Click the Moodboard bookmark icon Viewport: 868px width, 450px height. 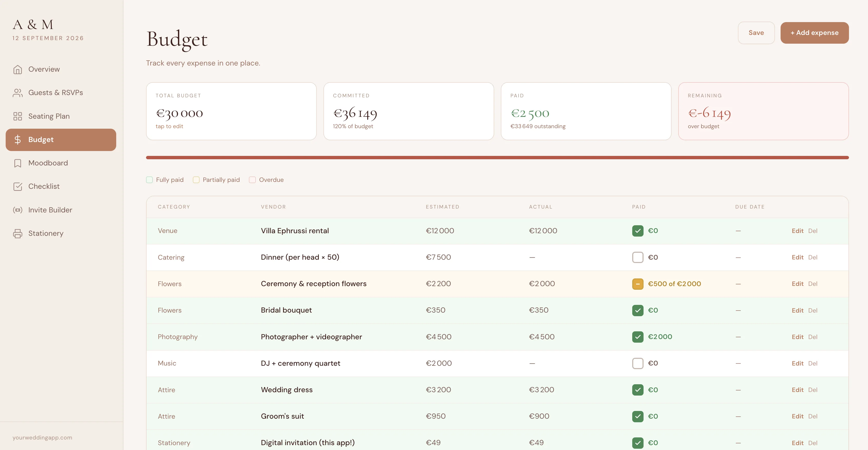click(17, 163)
